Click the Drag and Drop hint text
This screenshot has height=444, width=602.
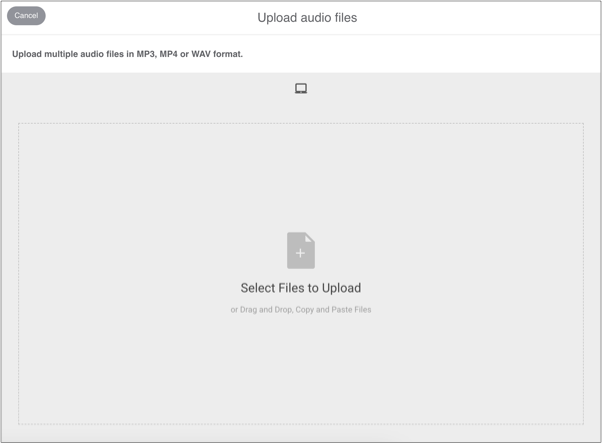tap(301, 310)
